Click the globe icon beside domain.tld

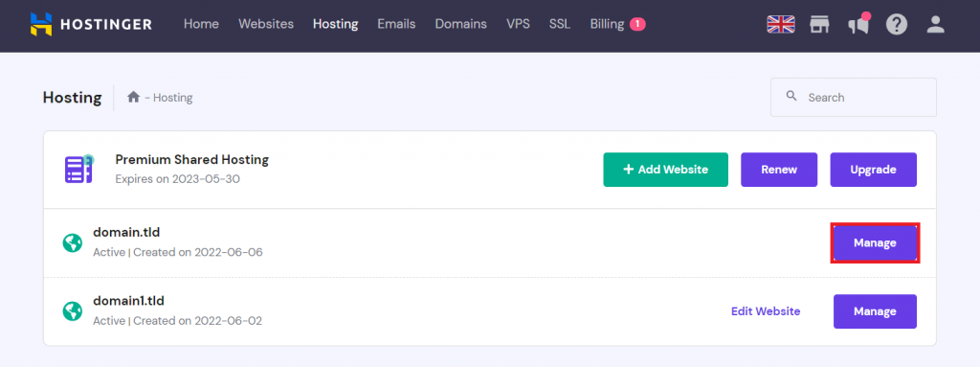coord(73,243)
